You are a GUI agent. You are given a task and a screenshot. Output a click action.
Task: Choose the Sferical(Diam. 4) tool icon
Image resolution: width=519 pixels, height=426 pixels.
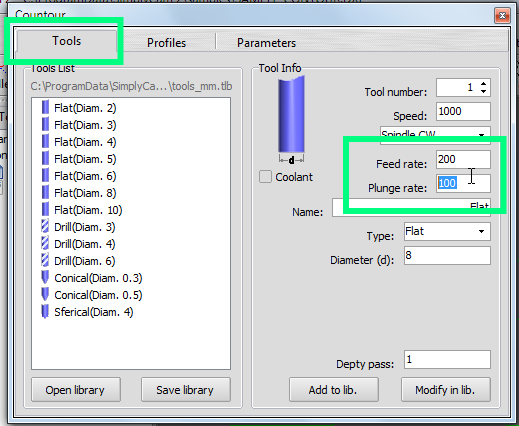[45, 312]
